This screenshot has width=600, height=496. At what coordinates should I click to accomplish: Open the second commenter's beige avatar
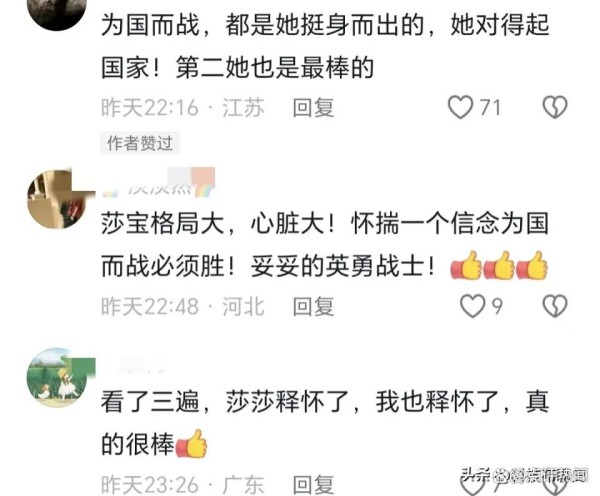pos(57,199)
